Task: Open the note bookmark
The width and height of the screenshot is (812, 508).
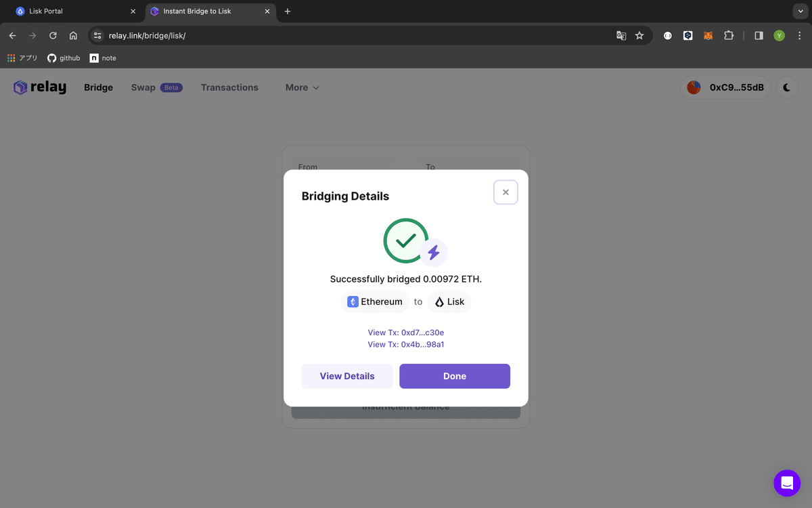Action: click(103, 58)
